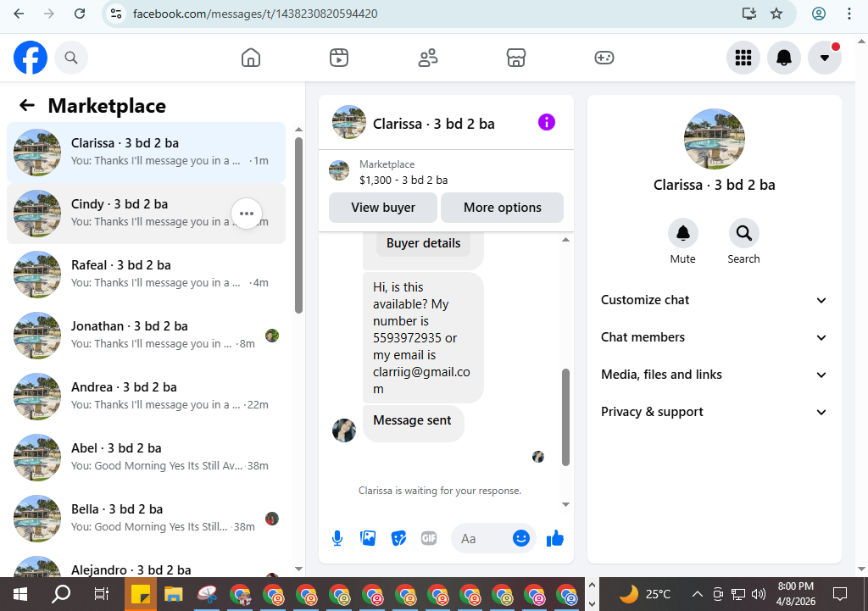Click the browser Back arrow
Image resolution: width=868 pixels, height=611 pixels.
(19, 14)
